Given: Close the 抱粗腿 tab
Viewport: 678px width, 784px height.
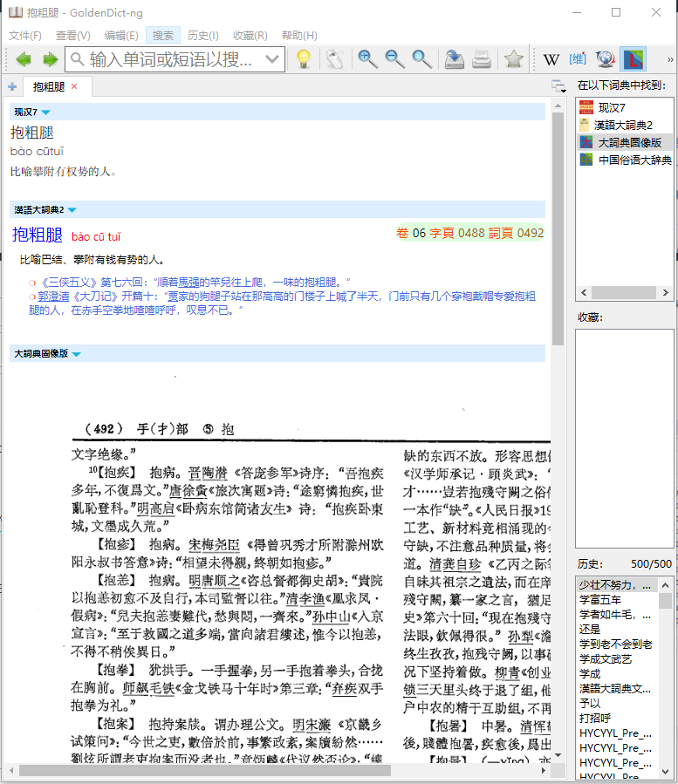Looking at the screenshot, I should (74, 86).
